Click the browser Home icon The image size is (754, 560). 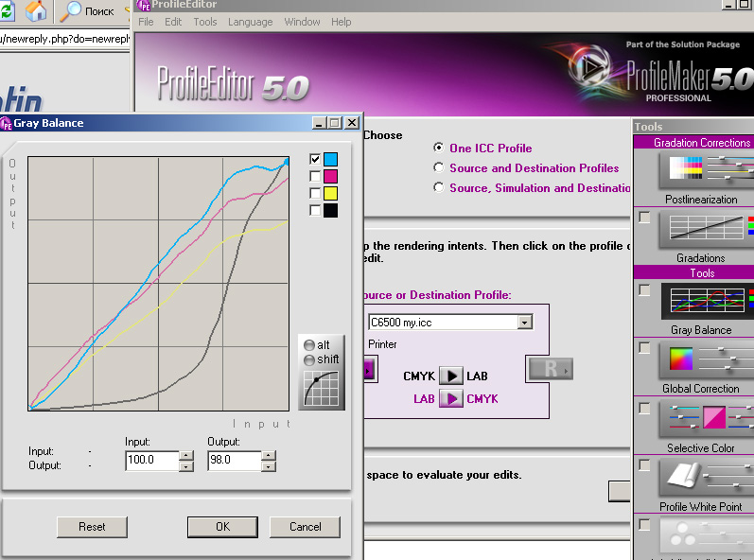(36, 10)
